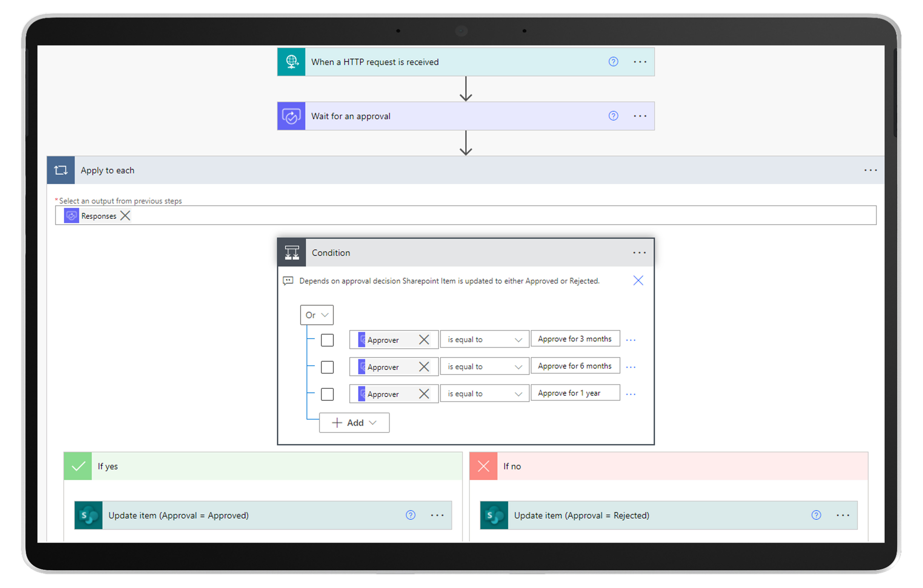Open help for the HTTP request trigger

pyautogui.click(x=613, y=62)
